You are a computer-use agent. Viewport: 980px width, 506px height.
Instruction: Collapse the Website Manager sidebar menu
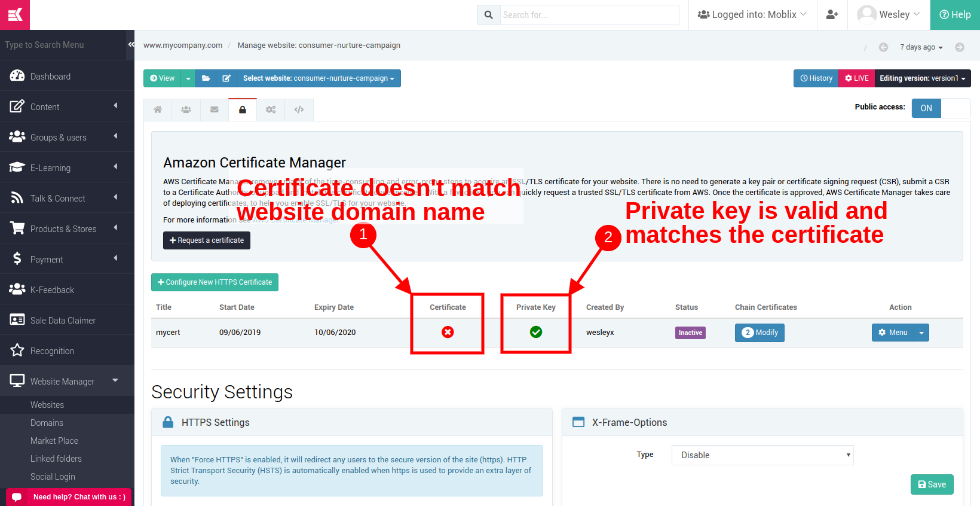67,381
